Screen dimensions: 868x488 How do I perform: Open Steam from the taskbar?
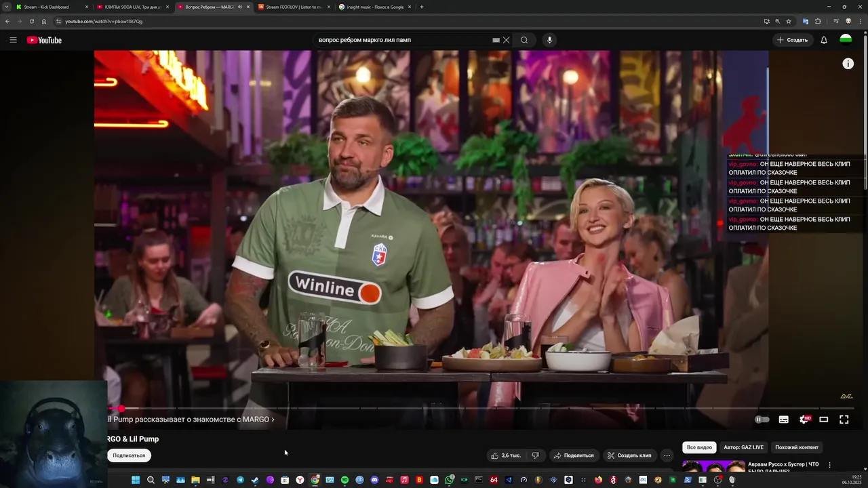click(255, 480)
